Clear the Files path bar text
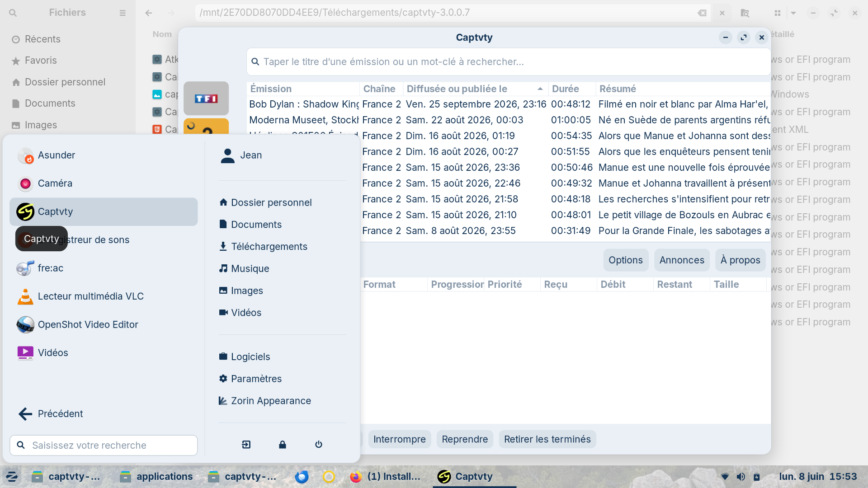Image resolution: width=868 pixels, height=488 pixels. [702, 13]
